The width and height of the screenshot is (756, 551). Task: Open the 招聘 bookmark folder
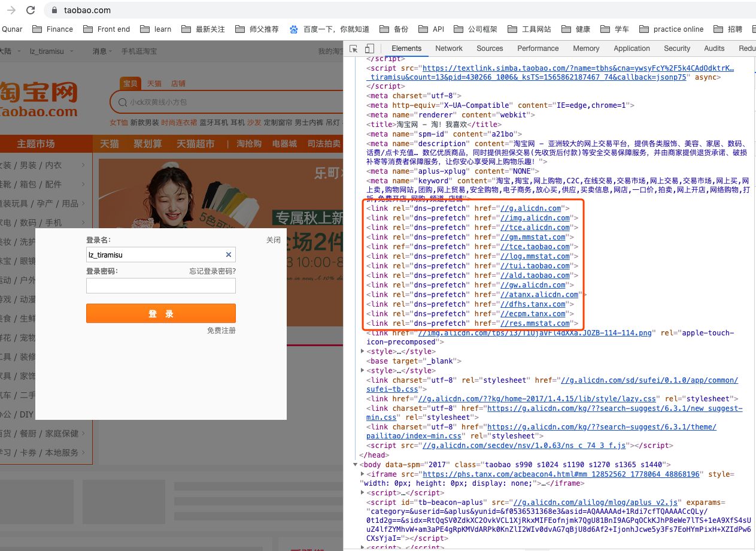point(728,29)
